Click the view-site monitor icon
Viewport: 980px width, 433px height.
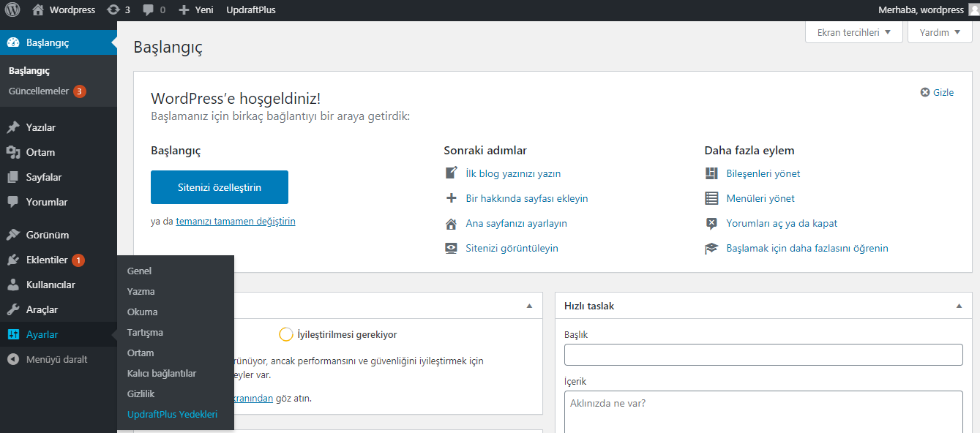pyautogui.click(x=452, y=248)
